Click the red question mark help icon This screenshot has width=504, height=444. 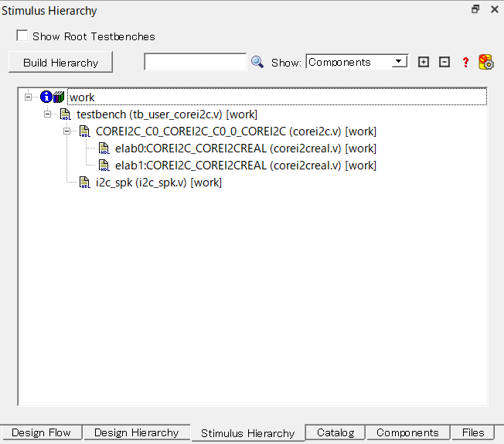tap(465, 63)
